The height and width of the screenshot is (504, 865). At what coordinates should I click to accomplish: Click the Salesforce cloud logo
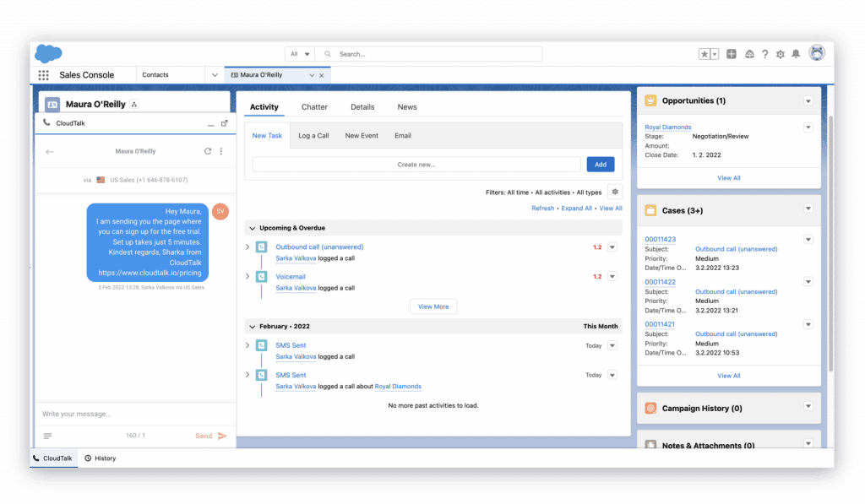[48, 53]
